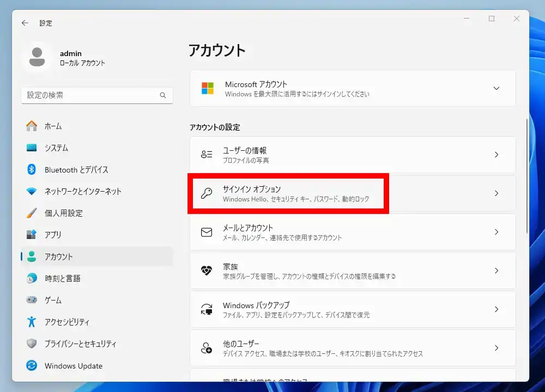The image size is (545, 392).
Task: Select 時刻と言語 label in sidebar
Action: [x=63, y=278]
